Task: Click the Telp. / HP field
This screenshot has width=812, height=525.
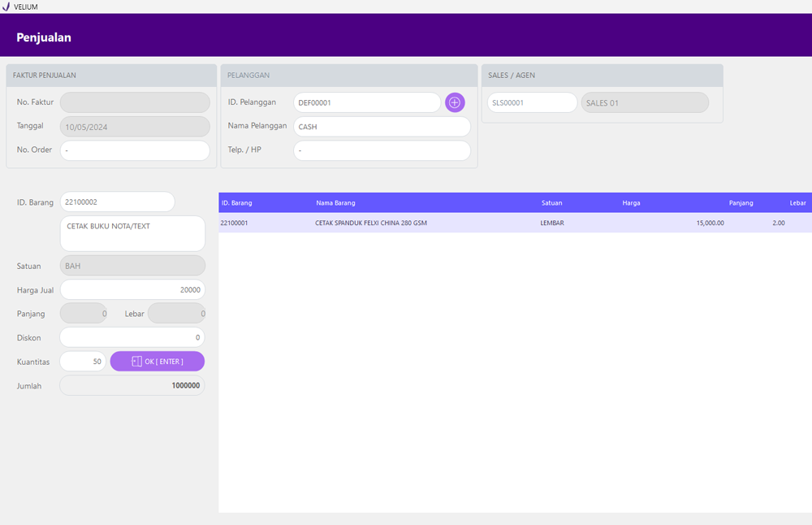Action: point(382,150)
